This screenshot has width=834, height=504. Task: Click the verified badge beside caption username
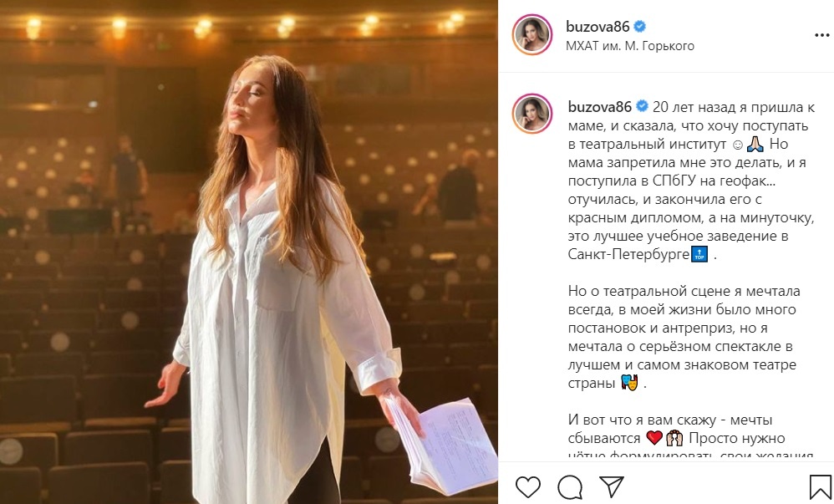coord(642,106)
